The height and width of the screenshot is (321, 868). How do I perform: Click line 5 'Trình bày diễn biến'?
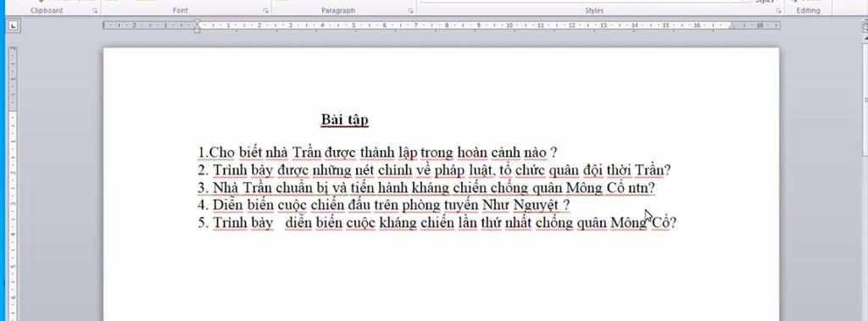[437, 223]
